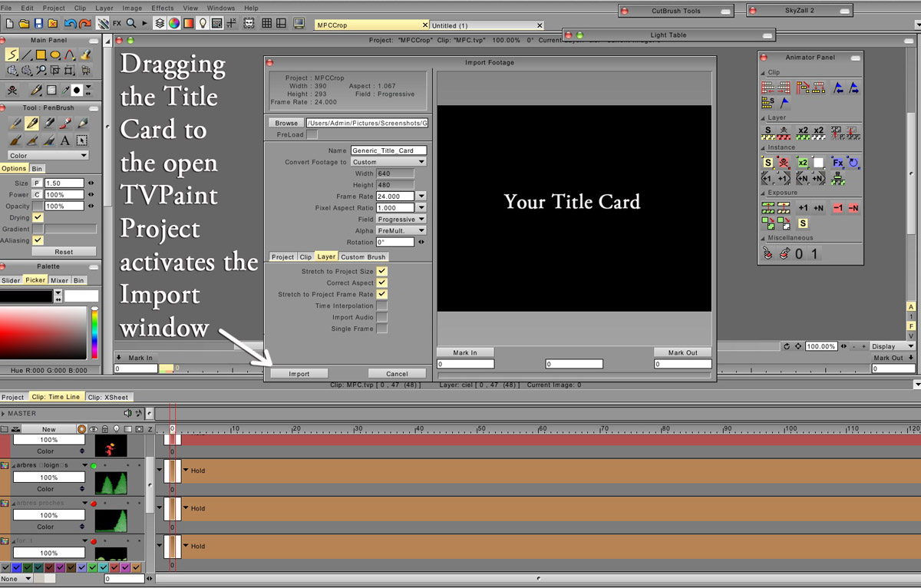Open the Layer menu in menu bar

pos(104,8)
